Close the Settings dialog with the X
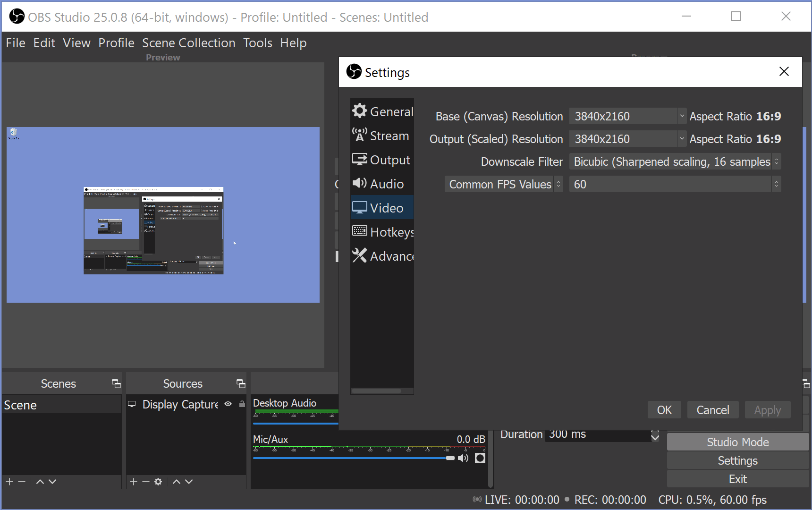Screen dimensions: 812x510 (x=784, y=71)
